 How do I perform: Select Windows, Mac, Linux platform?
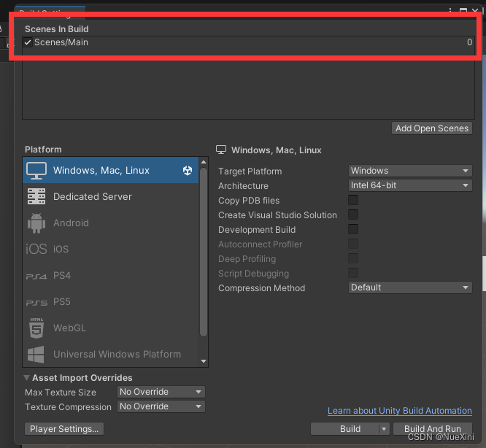(111, 170)
